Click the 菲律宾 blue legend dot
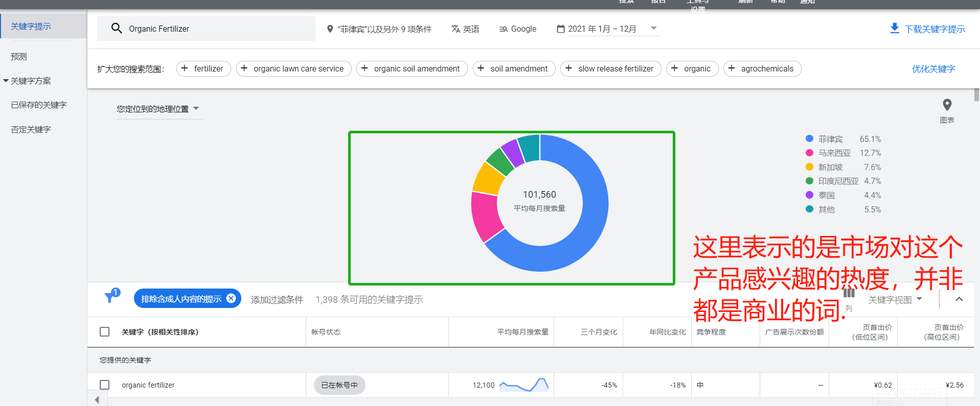Viewport: 980px width, 406px height. pos(809,138)
